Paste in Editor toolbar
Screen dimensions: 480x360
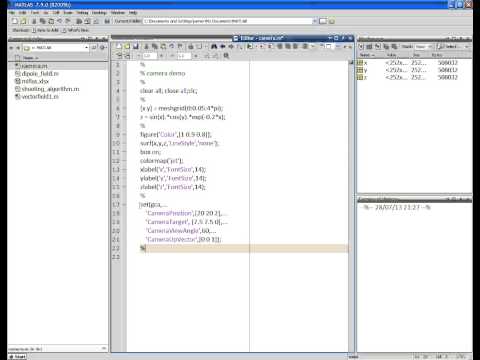click(163, 46)
